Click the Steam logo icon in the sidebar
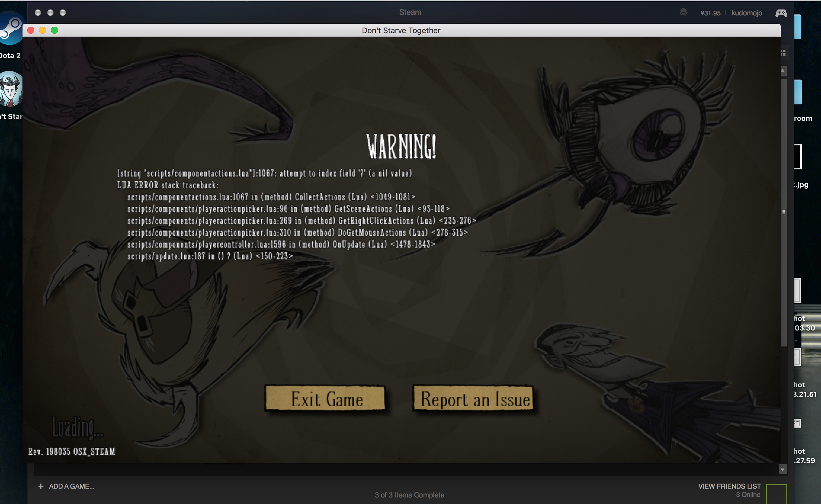 pos(11,28)
